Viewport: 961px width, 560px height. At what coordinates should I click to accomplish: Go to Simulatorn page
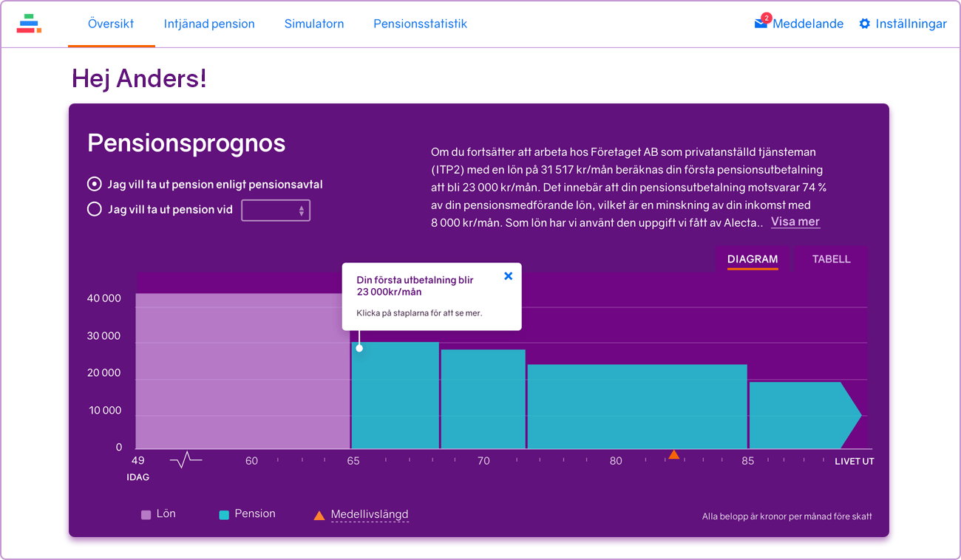coord(314,24)
